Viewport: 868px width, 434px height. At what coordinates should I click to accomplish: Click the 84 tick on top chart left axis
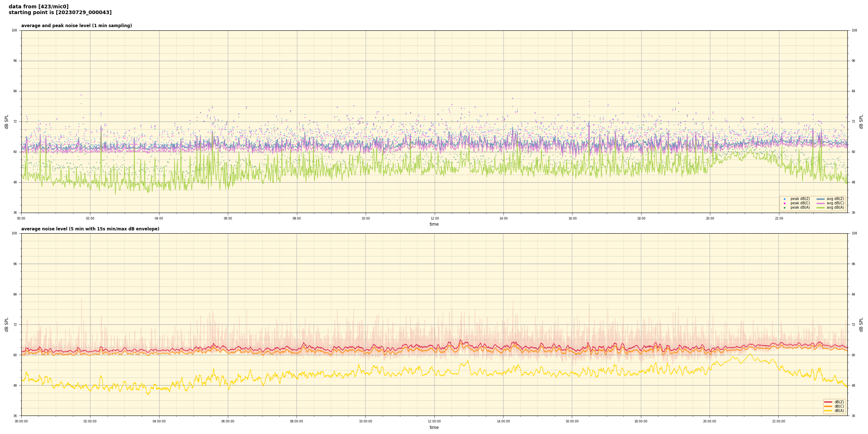15,91
